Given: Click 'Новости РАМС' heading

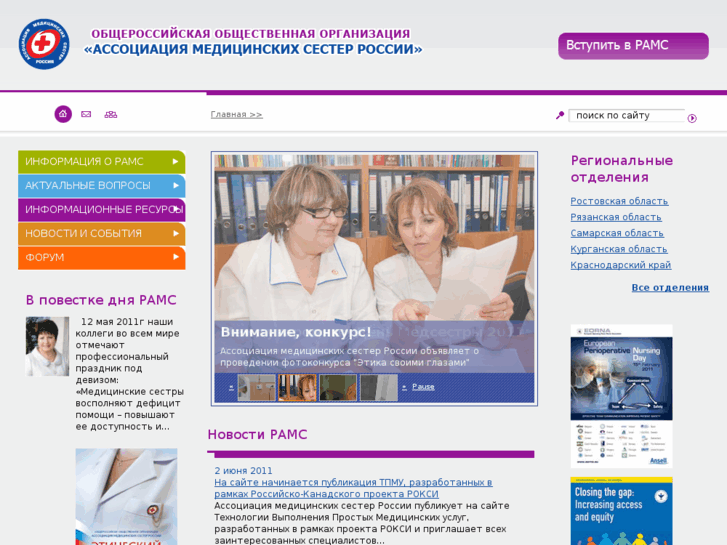Looking at the screenshot, I should click(257, 435).
